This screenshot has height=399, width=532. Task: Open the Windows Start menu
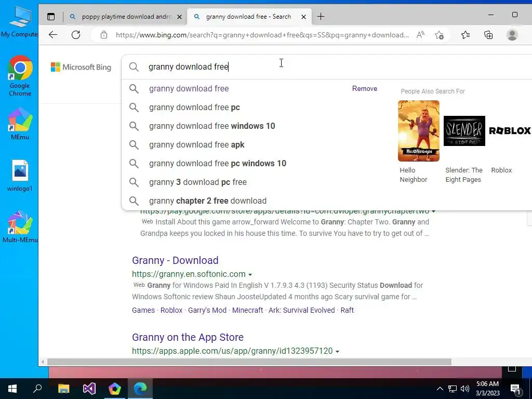(12, 389)
